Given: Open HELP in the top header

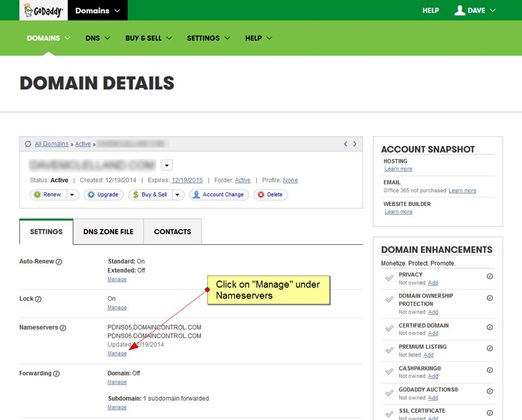Looking at the screenshot, I should pos(430,11).
